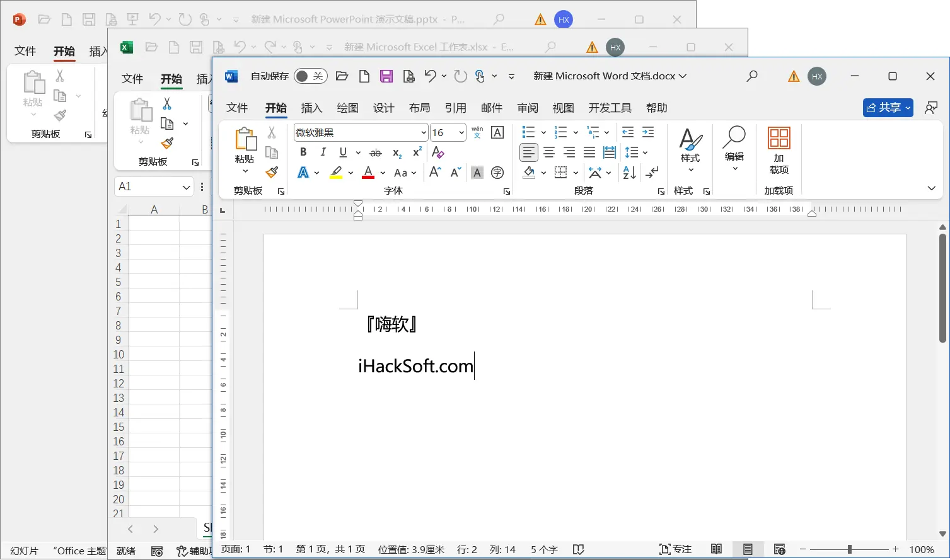Click yellow text highlight color swatch

336,173
